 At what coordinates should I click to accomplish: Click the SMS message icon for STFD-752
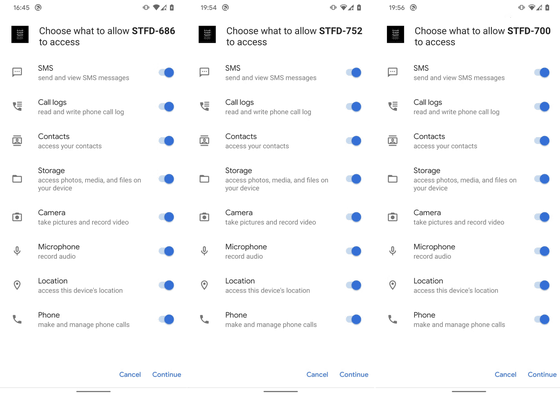[204, 72]
